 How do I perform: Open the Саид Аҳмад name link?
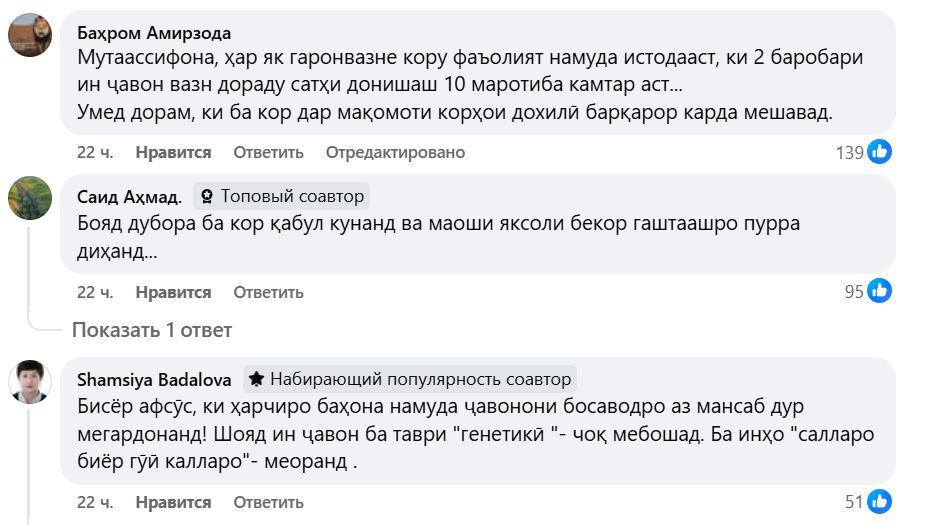coord(130,197)
